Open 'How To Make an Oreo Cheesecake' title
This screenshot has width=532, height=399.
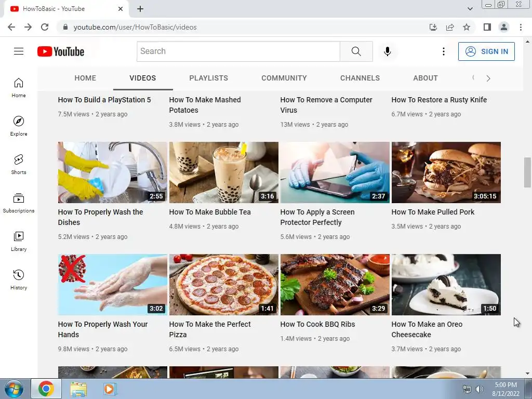click(x=427, y=329)
